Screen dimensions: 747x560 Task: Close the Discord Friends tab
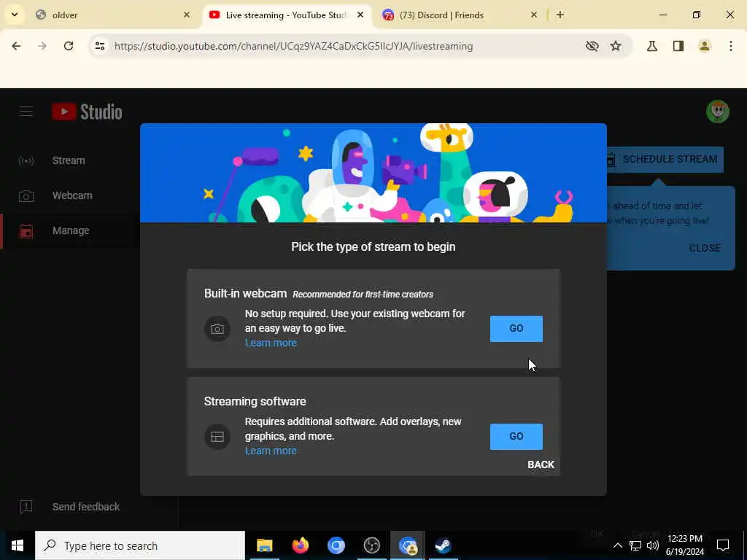[x=534, y=15]
